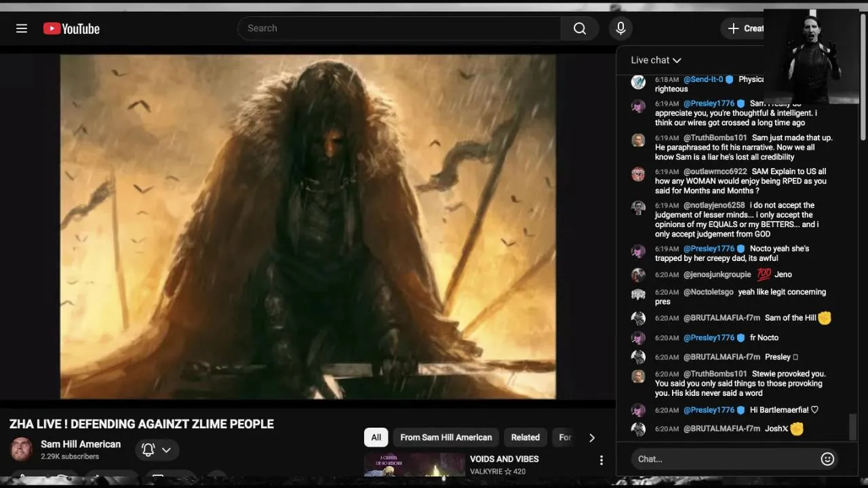868x488 pixels.
Task: Select the All filter chip
Action: click(x=376, y=437)
